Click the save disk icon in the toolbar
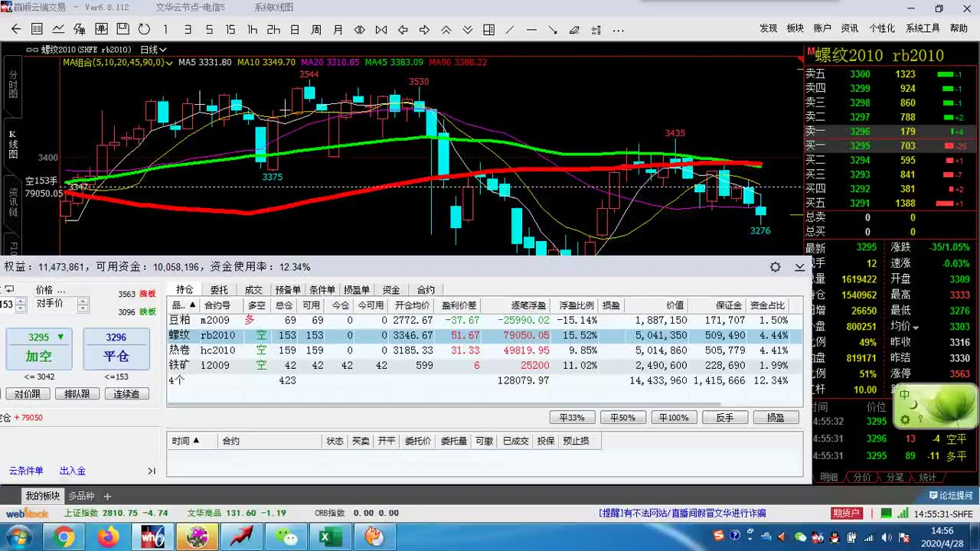The height and width of the screenshot is (551, 980). point(122,29)
